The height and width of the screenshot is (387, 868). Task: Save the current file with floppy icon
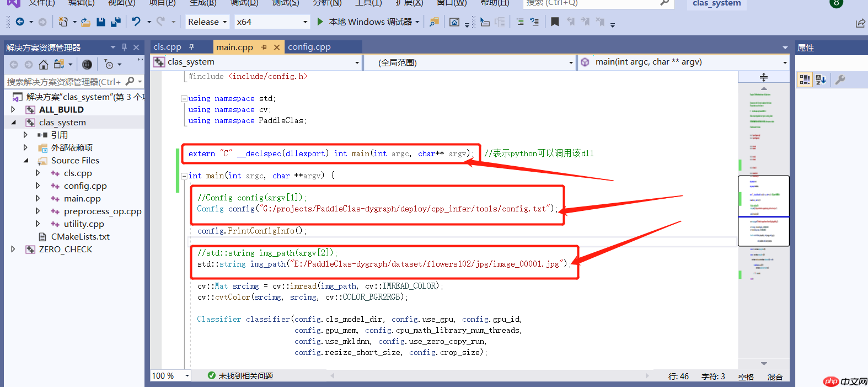click(x=100, y=22)
